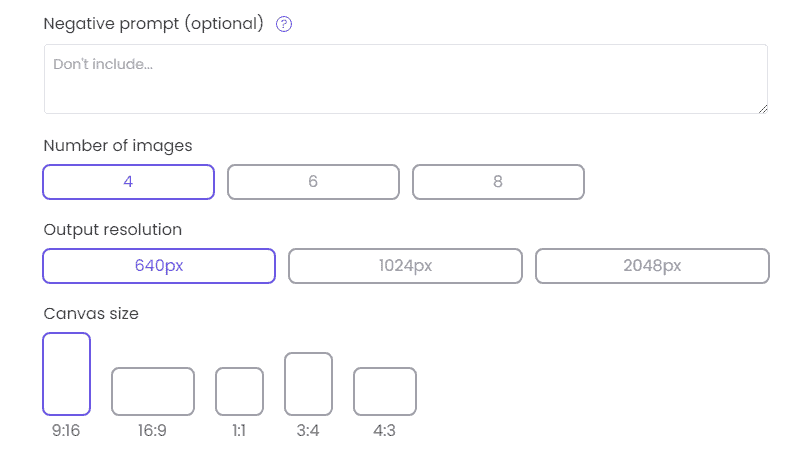
Task: Click the 9:16 ratio text label
Action: 66,431
